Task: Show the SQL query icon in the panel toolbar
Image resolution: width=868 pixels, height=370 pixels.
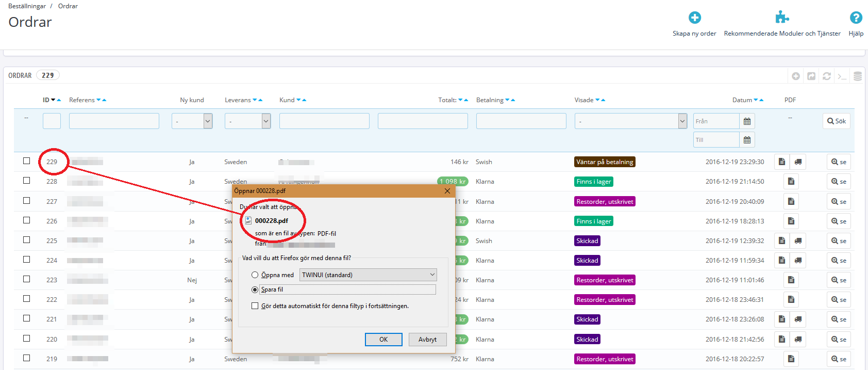Action: coord(842,76)
